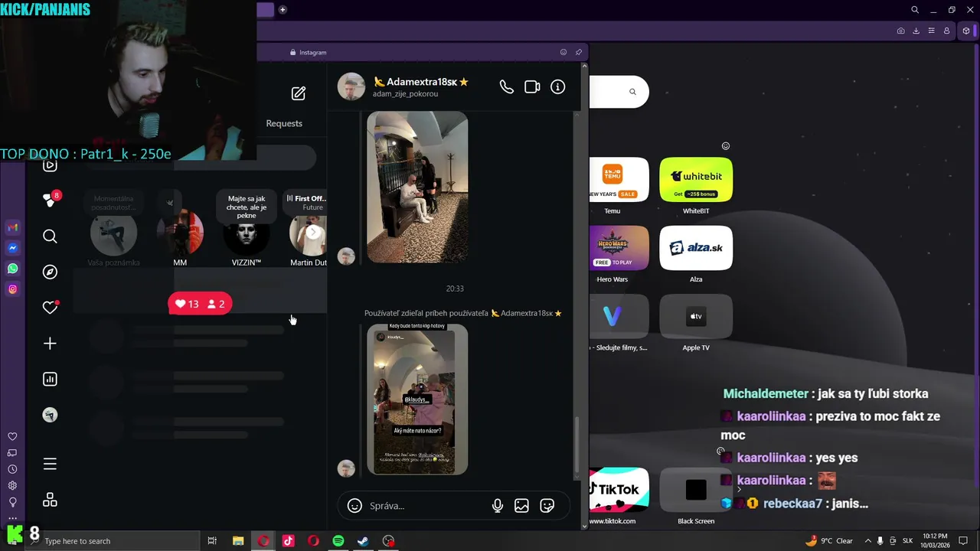The width and height of the screenshot is (980, 551).
Task: Open 9°C Clear weather widget
Action: point(829,541)
